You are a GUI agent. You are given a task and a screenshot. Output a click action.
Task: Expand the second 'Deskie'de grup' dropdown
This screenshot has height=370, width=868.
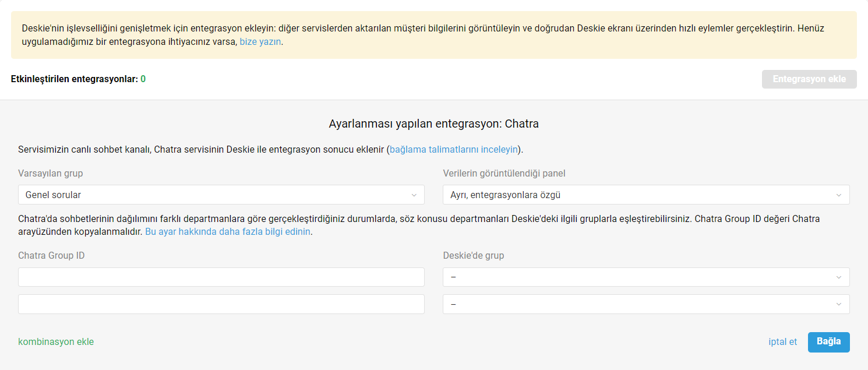pos(646,304)
